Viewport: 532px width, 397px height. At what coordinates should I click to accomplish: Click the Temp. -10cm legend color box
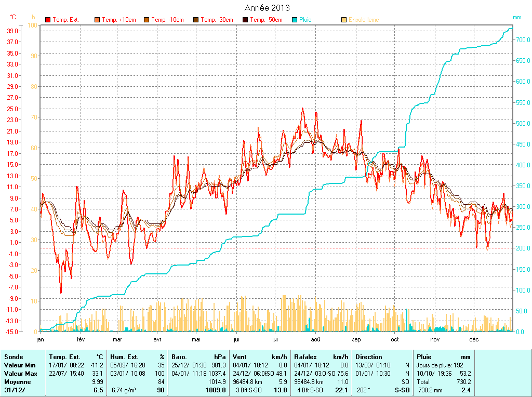[147, 20]
